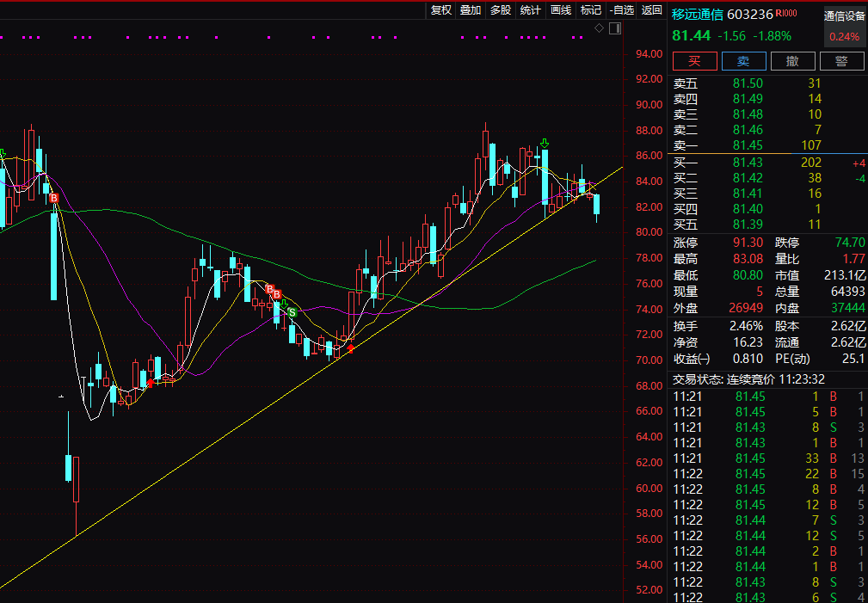This screenshot has width=868, height=603.
Task: Open the 统计 statistics tool
Action: (x=531, y=10)
